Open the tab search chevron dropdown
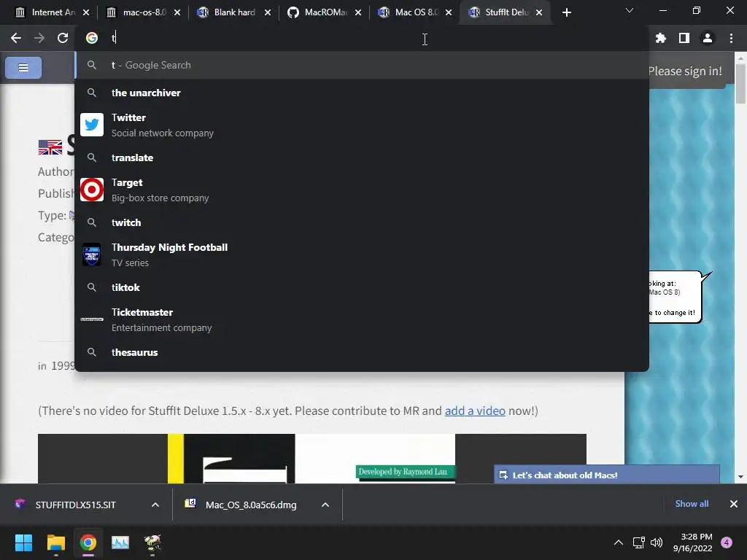 coord(630,10)
